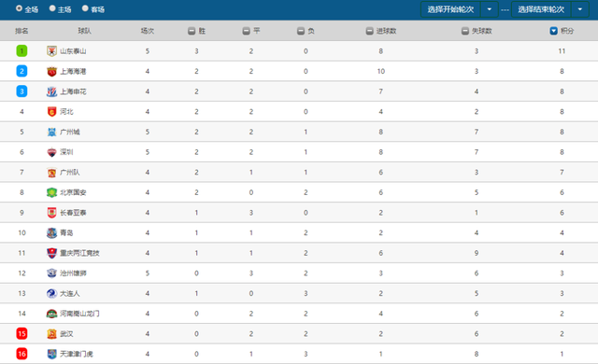Click the 北京国安 green team badge
Image resolution: width=598 pixels, height=364 pixels.
click(52, 192)
